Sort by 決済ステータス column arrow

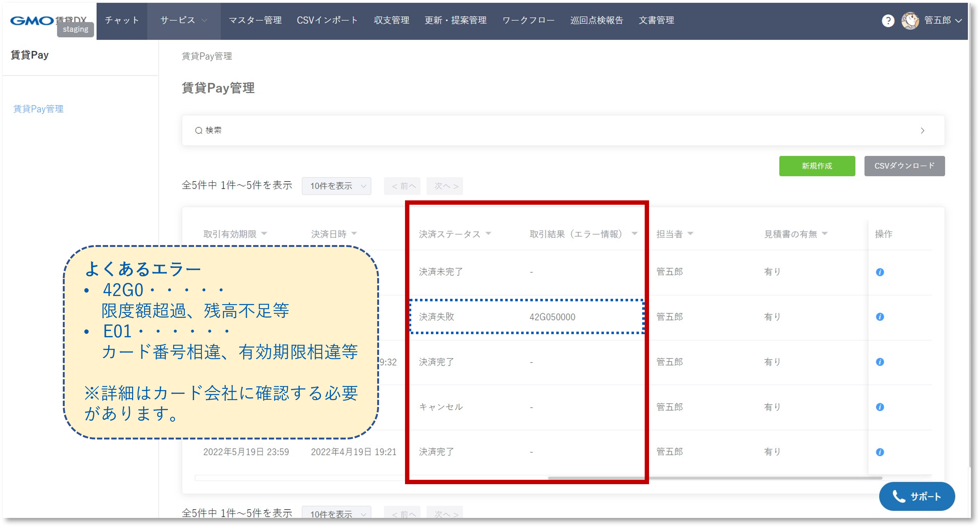coord(488,233)
